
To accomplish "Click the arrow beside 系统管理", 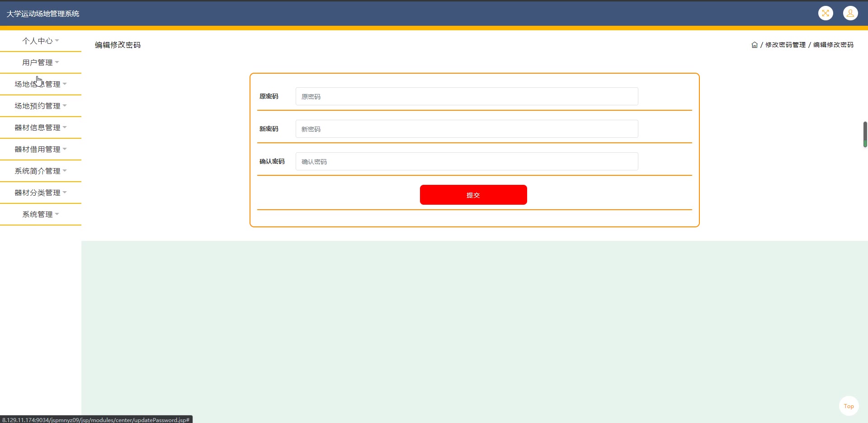I will [57, 214].
